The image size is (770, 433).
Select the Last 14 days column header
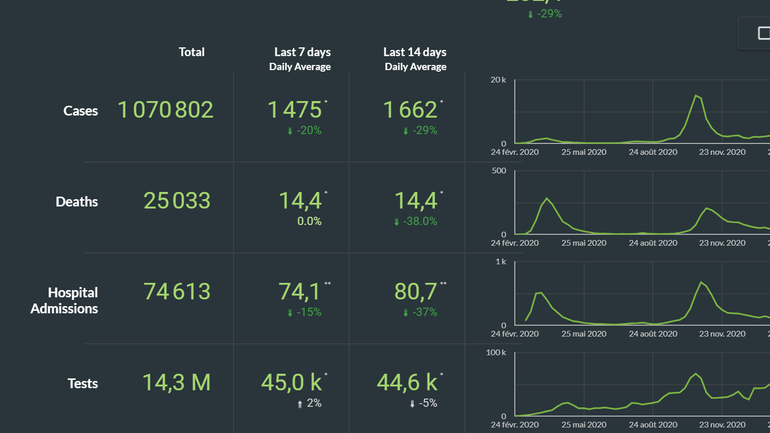(x=415, y=52)
